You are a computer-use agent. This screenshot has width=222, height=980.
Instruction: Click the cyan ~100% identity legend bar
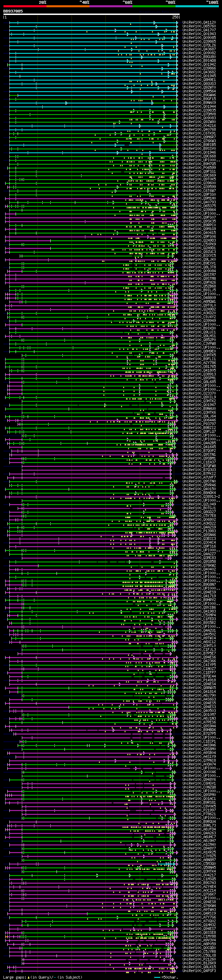tap(197, 6)
